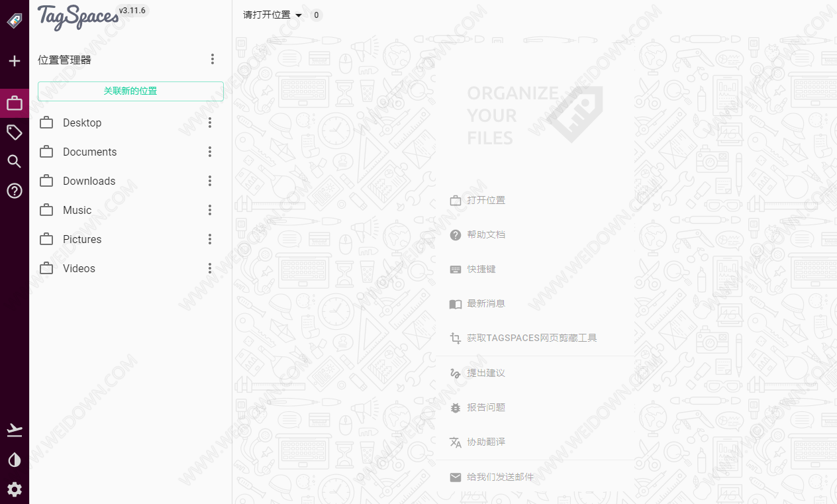Click the v3.11.6 version label
Viewport: 837px width, 504px height.
[x=132, y=10]
